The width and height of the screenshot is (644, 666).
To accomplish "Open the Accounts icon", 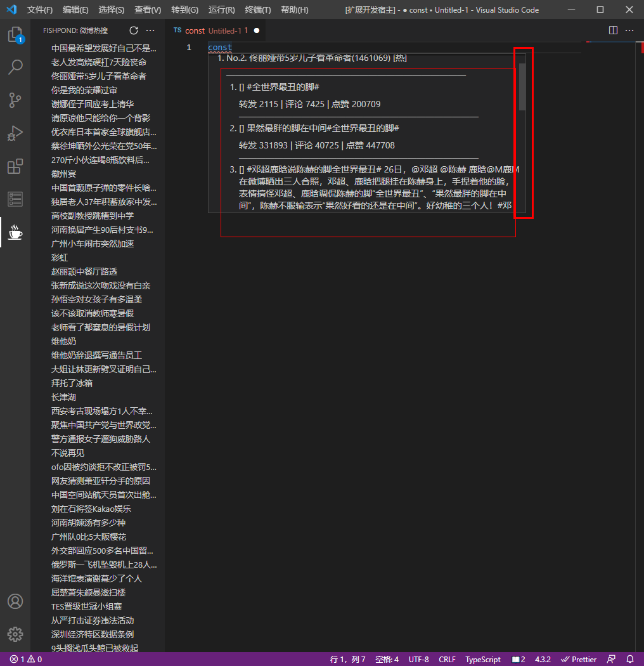I will 15,601.
